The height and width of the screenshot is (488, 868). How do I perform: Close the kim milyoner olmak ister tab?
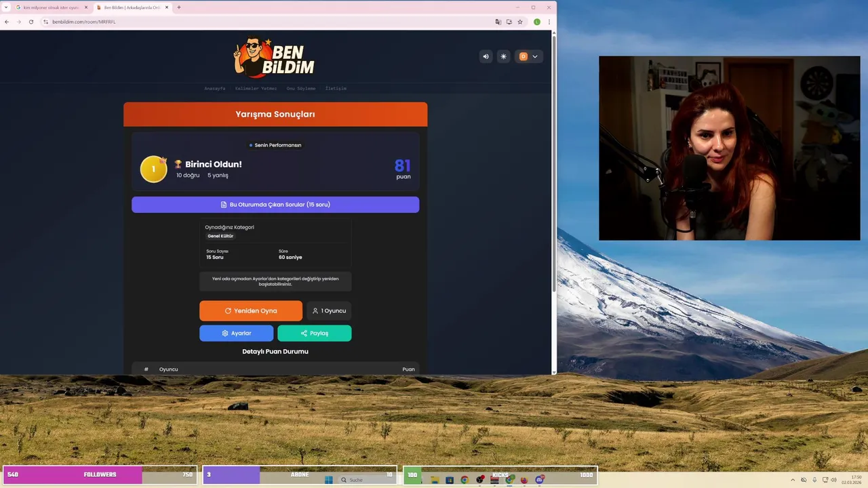pyautogui.click(x=86, y=7)
